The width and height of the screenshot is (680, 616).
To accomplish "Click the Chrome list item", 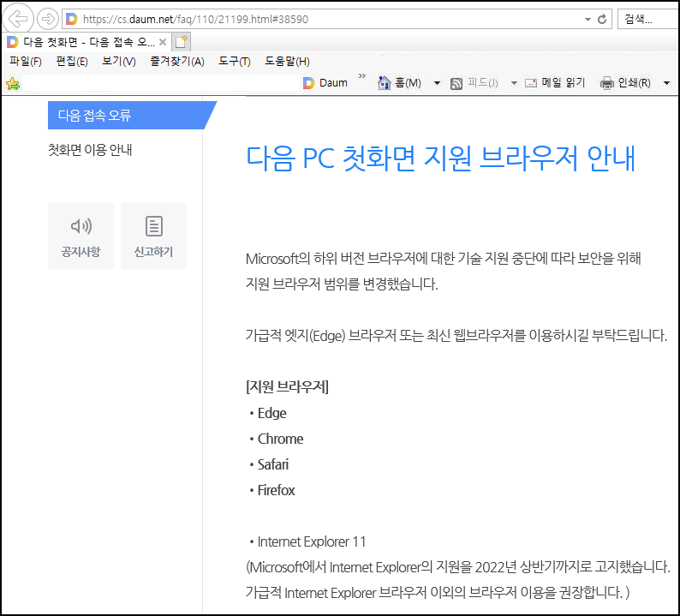I will 280,439.
